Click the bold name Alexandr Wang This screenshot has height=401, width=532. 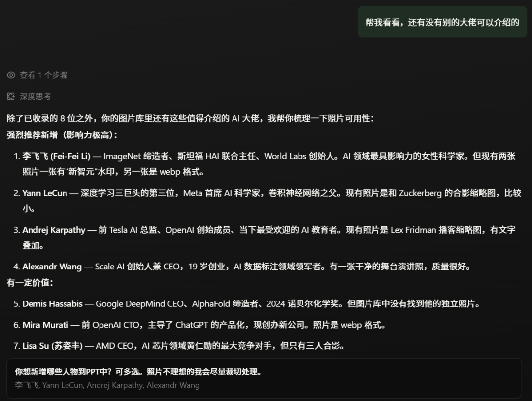tap(52, 267)
